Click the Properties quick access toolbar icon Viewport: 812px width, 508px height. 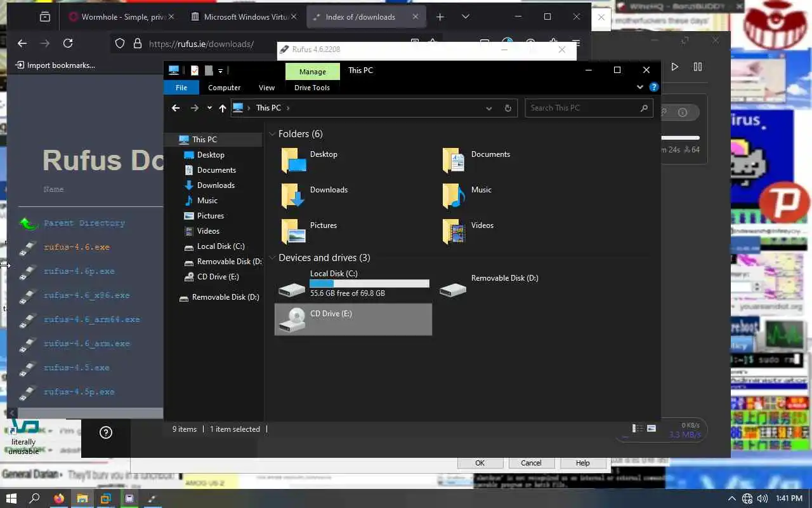coord(194,70)
